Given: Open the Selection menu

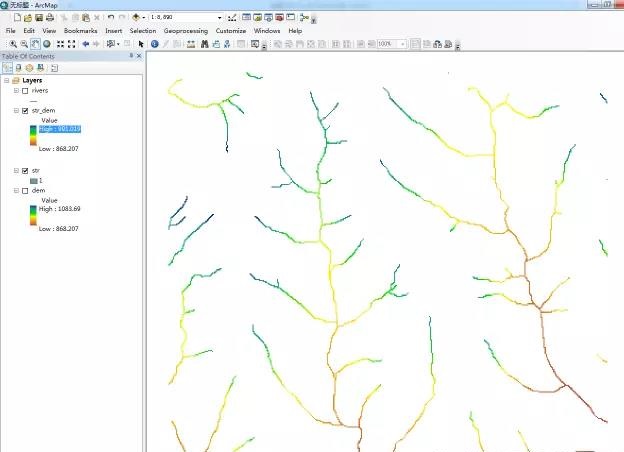Looking at the screenshot, I should tap(143, 31).
